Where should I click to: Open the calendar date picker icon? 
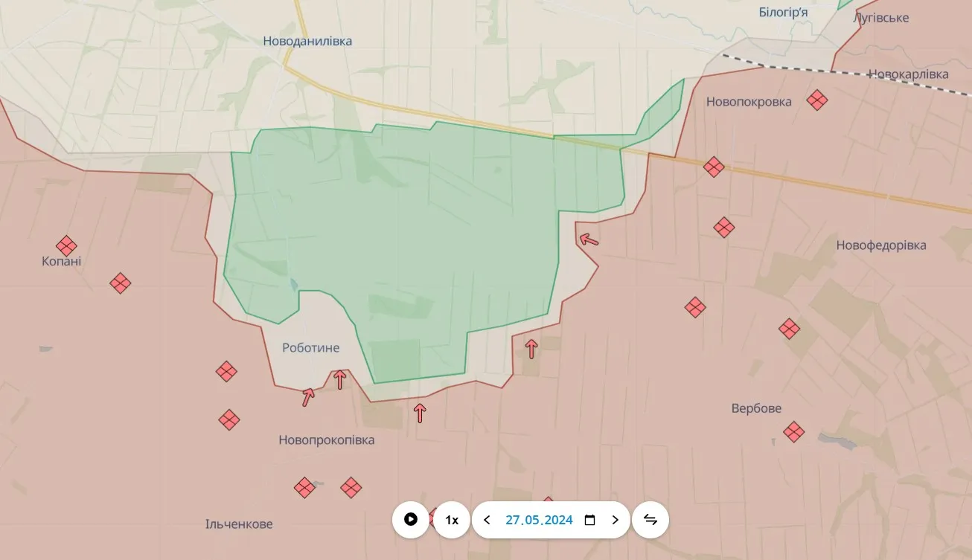click(x=590, y=520)
